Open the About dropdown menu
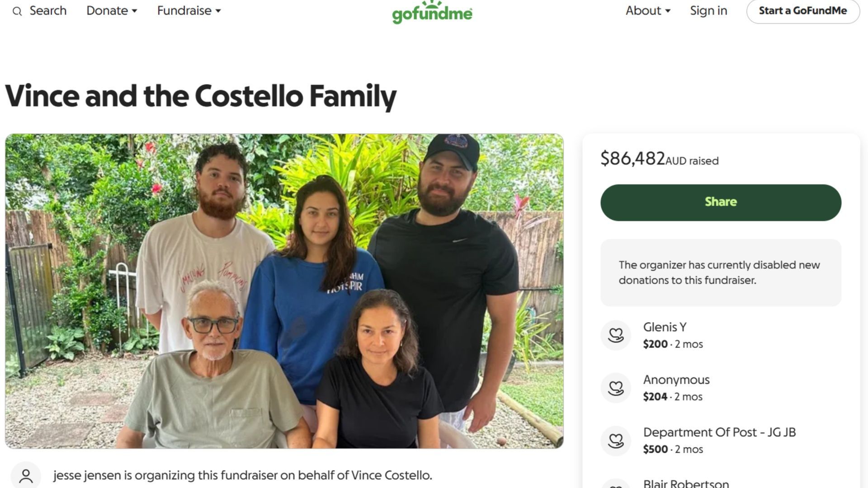The width and height of the screenshot is (868, 488). (647, 11)
